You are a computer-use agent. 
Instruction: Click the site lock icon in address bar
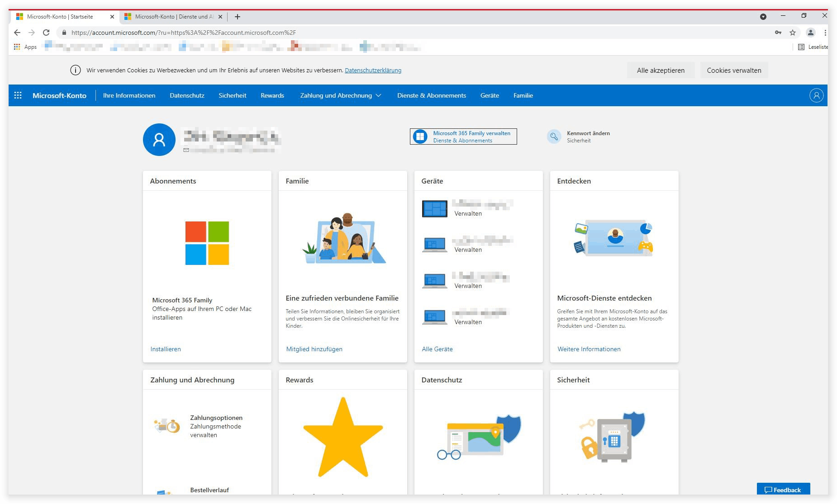64,33
